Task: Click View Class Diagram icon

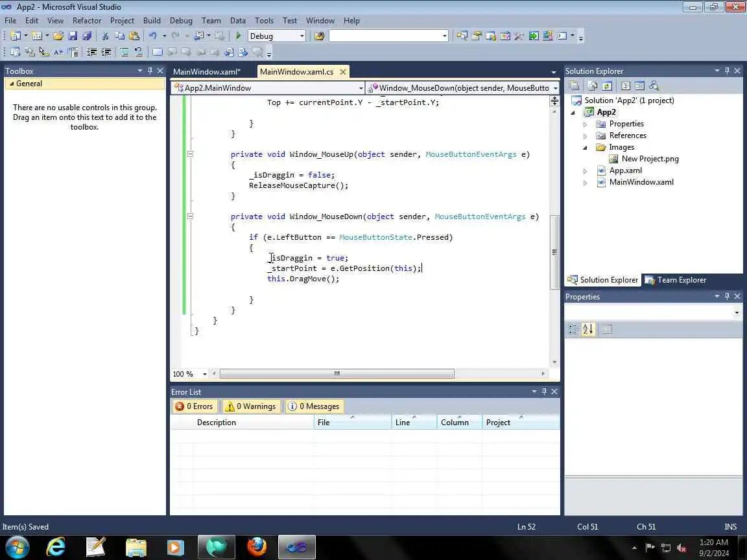Action: [654, 86]
